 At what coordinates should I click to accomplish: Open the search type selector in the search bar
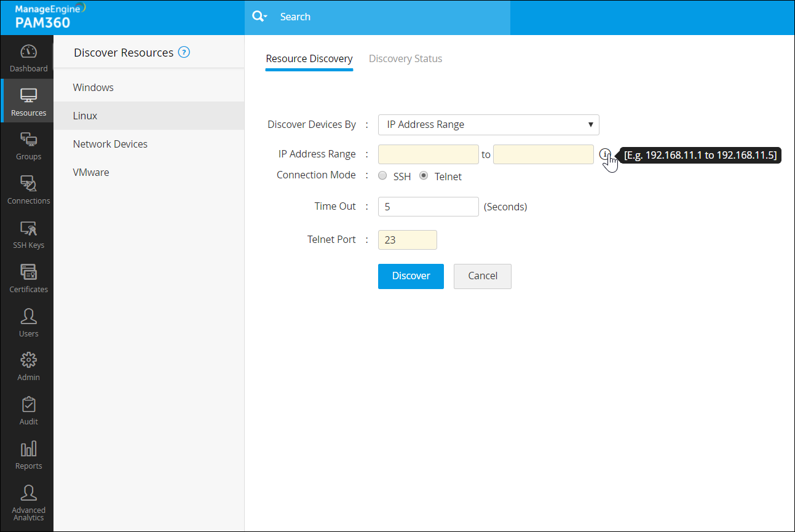click(259, 17)
